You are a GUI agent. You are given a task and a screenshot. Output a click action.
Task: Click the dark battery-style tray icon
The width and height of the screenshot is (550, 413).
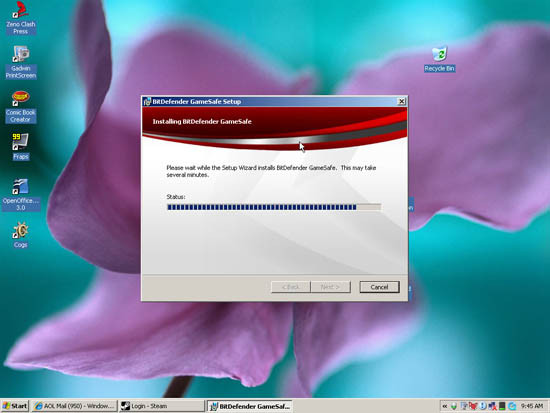(502, 406)
